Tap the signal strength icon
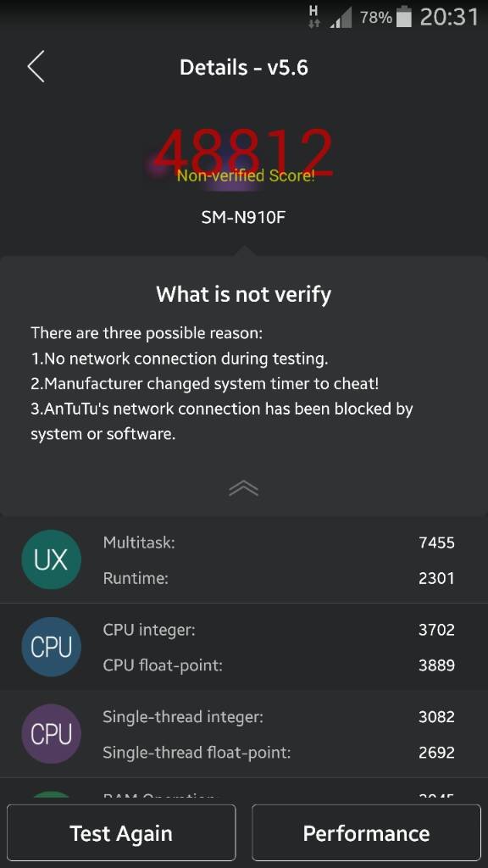Viewport: 488px width, 868px height. click(x=341, y=18)
